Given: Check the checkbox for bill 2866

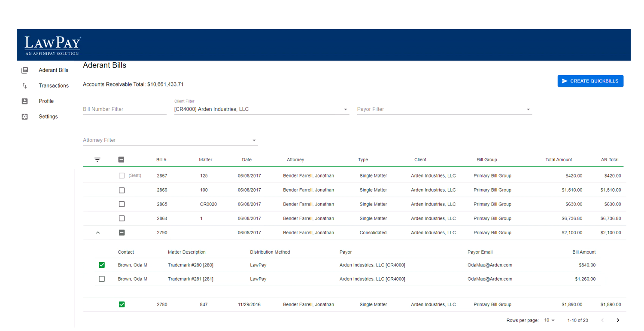Looking at the screenshot, I should (x=122, y=190).
